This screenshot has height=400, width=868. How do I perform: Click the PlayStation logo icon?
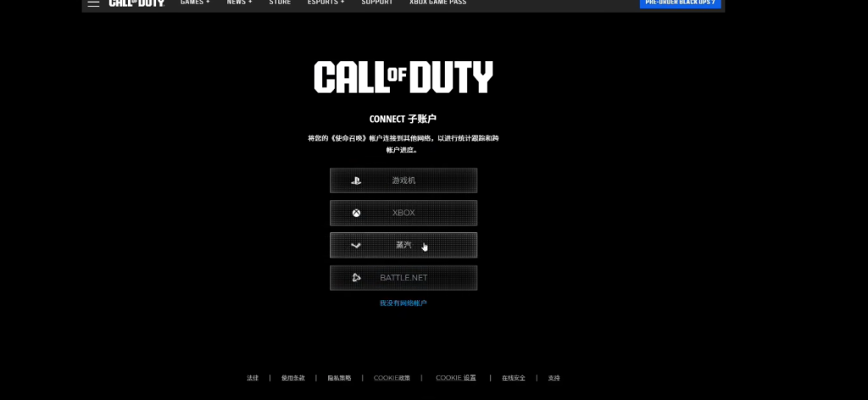click(x=356, y=181)
